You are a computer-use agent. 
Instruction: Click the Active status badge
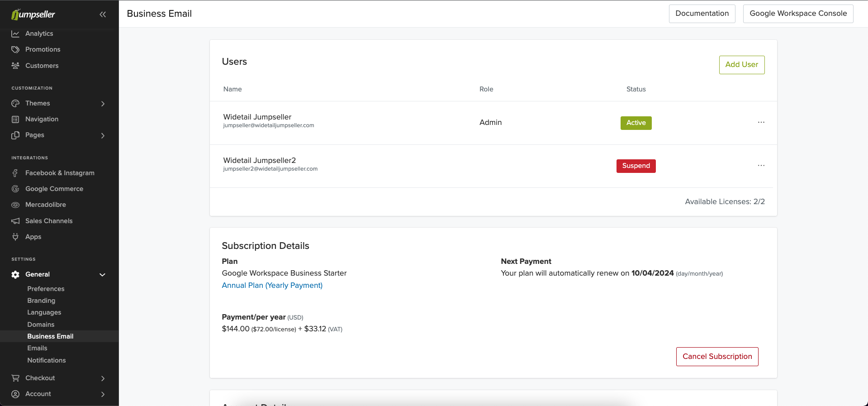636,123
